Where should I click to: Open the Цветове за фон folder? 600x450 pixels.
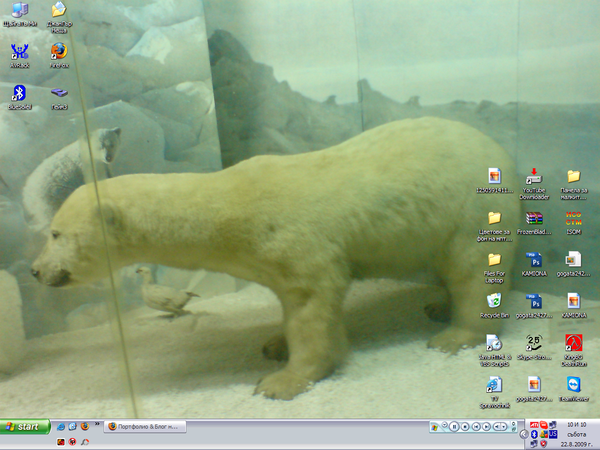tap(494, 226)
